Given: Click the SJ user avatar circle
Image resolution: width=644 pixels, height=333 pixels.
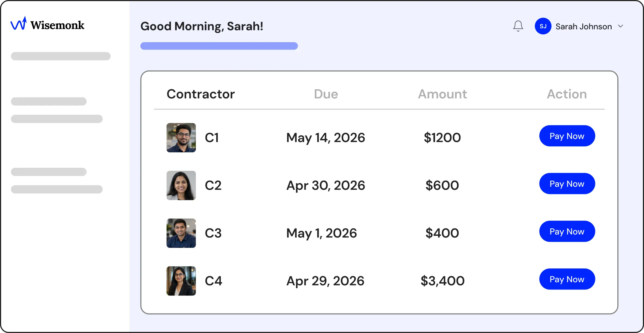Looking at the screenshot, I should coord(543,26).
